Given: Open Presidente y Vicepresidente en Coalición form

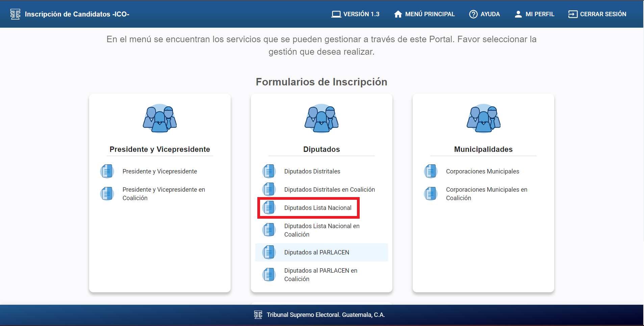Looking at the screenshot, I should [164, 194].
